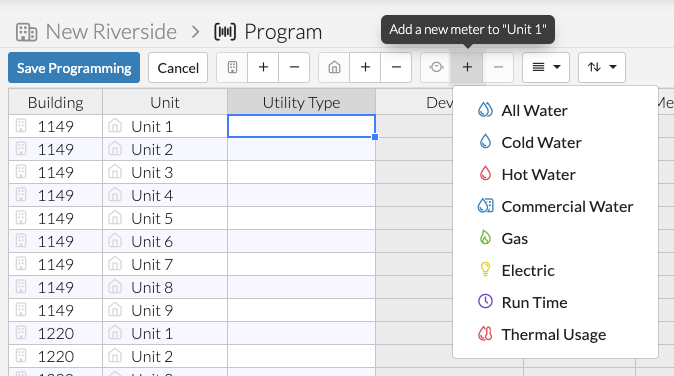Click the unit home icon in toolbar
This screenshot has height=376, width=674.
pos(334,67)
